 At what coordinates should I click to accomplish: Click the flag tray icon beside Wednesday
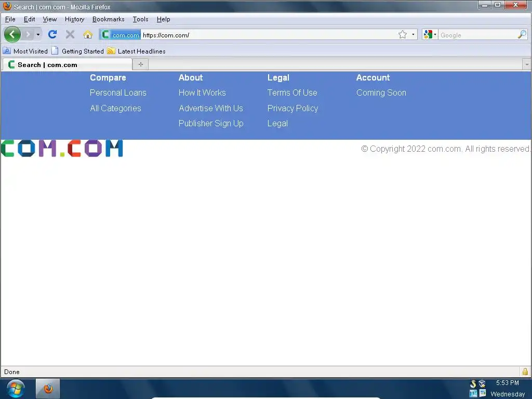tap(483, 394)
